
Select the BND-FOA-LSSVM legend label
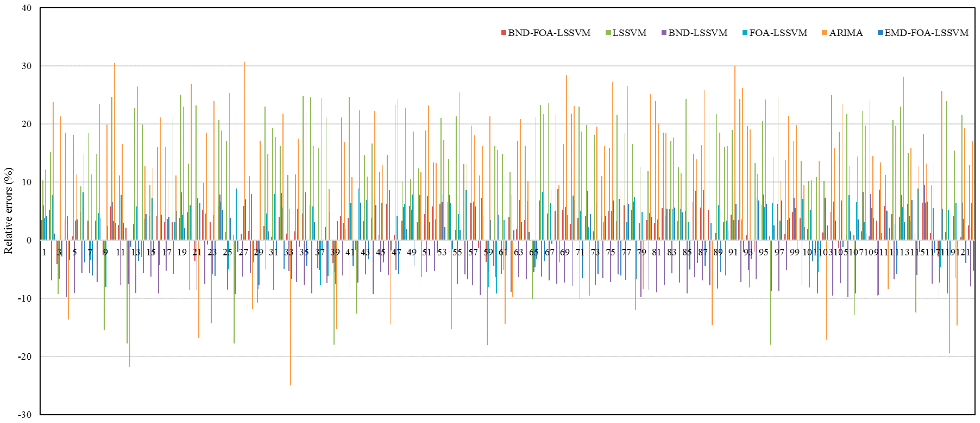(x=549, y=33)
